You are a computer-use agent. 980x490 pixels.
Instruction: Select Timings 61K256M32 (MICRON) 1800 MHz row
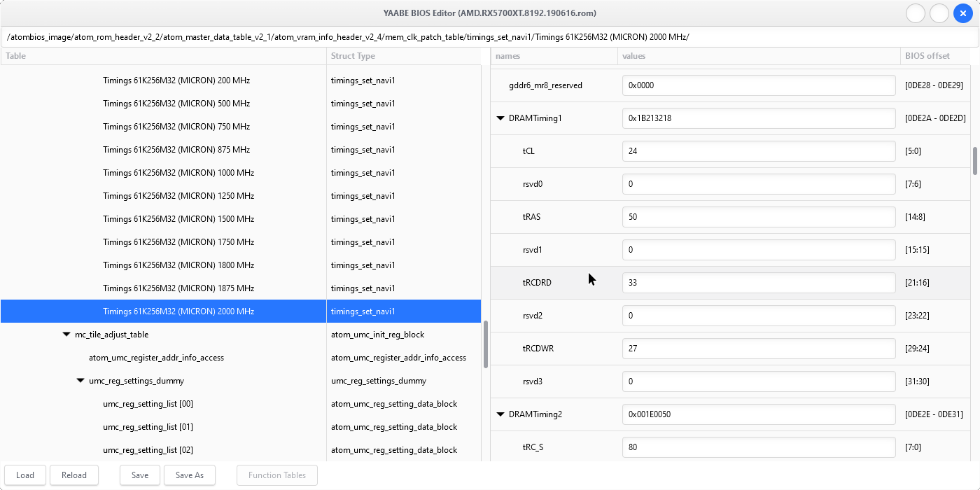241,265
